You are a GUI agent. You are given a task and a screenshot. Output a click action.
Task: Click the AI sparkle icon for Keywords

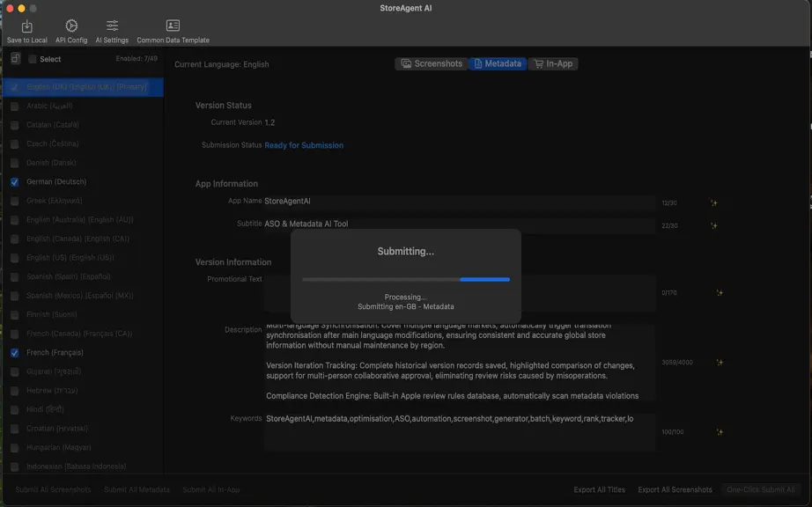coord(720,432)
